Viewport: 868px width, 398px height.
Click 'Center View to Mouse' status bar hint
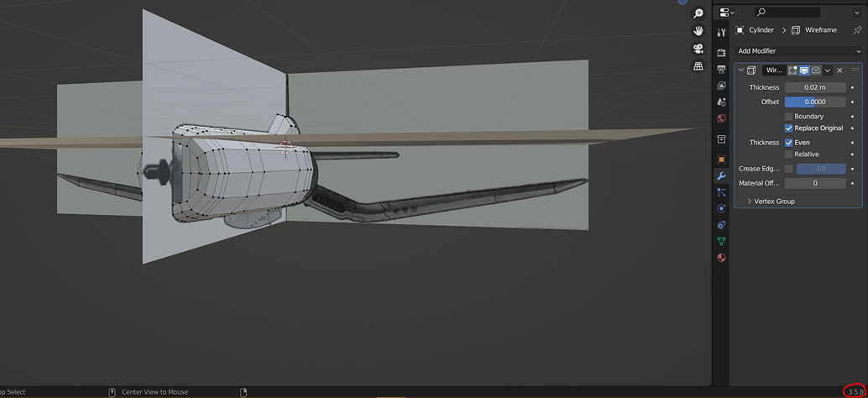point(154,392)
